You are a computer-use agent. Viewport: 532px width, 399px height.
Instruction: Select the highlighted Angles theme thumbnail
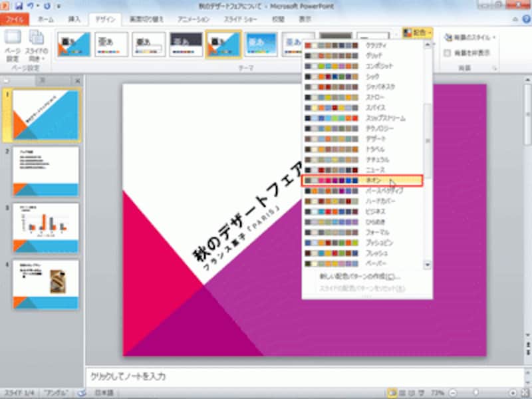click(x=223, y=44)
